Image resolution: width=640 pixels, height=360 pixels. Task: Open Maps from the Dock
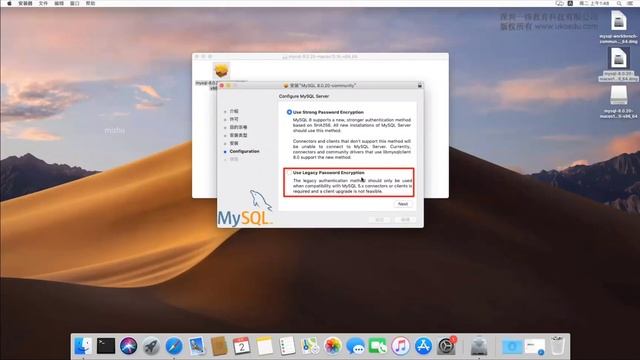310,346
